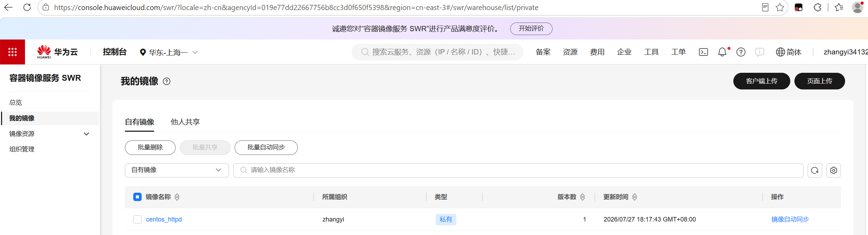Sort by 版本数 using its sort arrows
The height and width of the screenshot is (235, 868).
pyautogui.click(x=583, y=197)
